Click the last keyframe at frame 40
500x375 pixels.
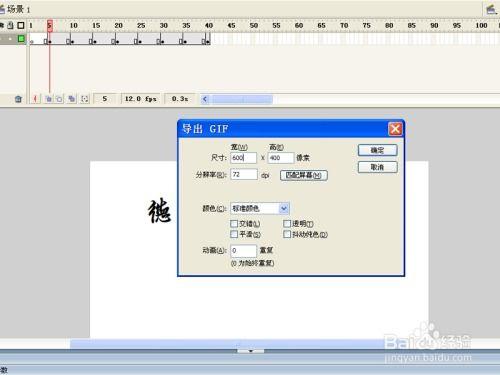coord(208,42)
